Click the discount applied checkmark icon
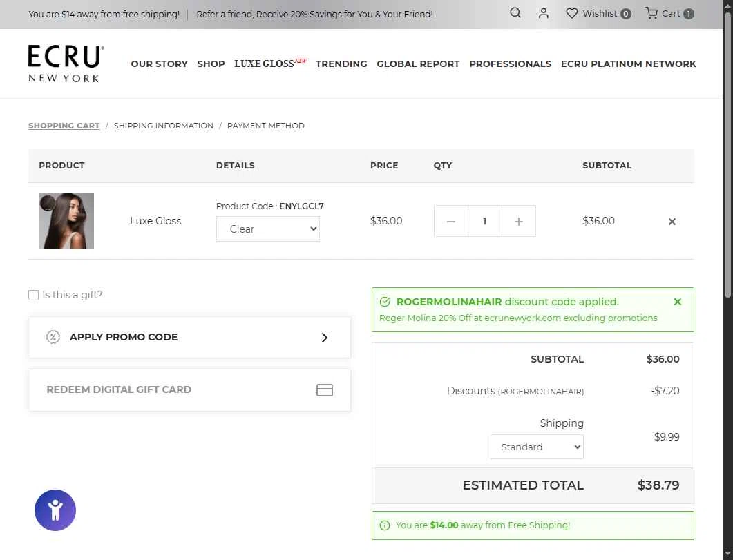This screenshot has width=733, height=560. click(x=385, y=302)
